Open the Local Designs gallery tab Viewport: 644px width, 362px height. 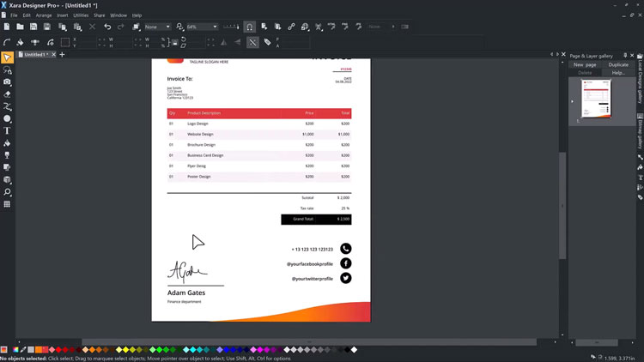(640, 79)
